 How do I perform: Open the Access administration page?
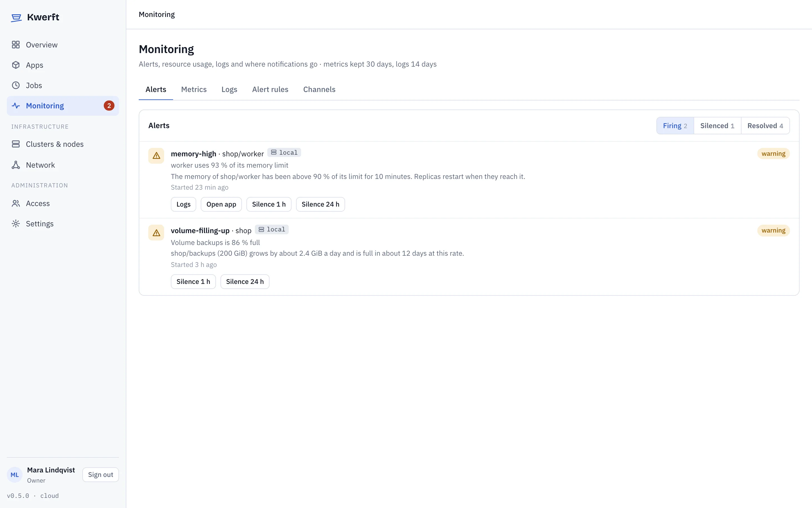click(x=63, y=203)
